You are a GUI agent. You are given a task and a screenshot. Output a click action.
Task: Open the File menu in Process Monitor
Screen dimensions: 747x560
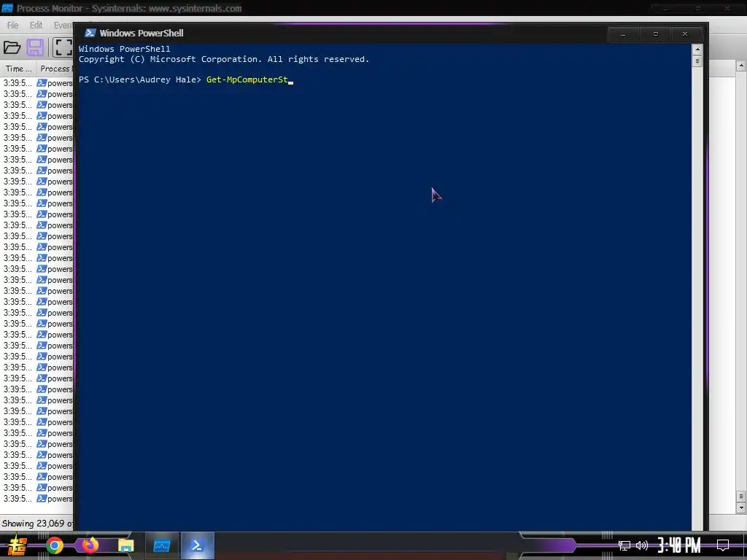(x=12, y=26)
